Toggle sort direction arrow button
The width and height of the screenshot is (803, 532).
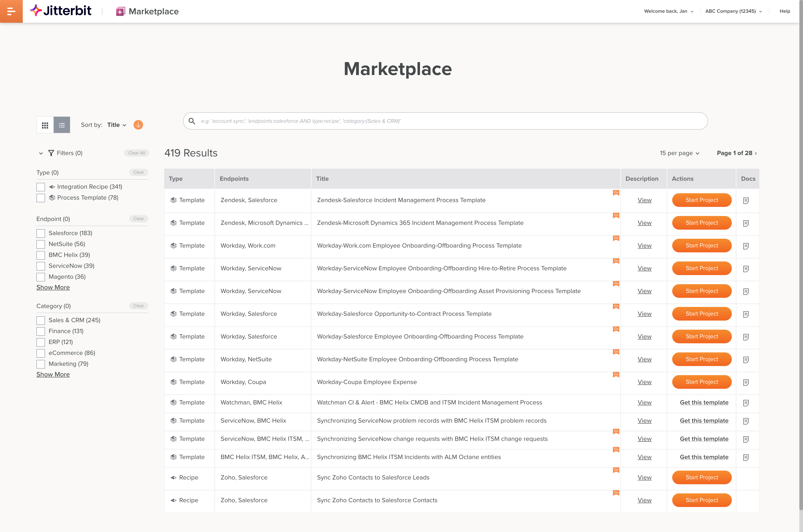click(x=138, y=125)
